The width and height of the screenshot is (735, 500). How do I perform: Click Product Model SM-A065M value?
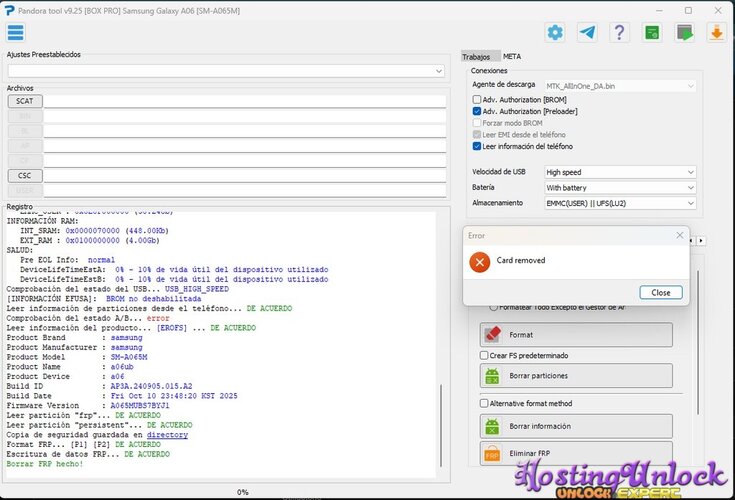click(x=129, y=357)
